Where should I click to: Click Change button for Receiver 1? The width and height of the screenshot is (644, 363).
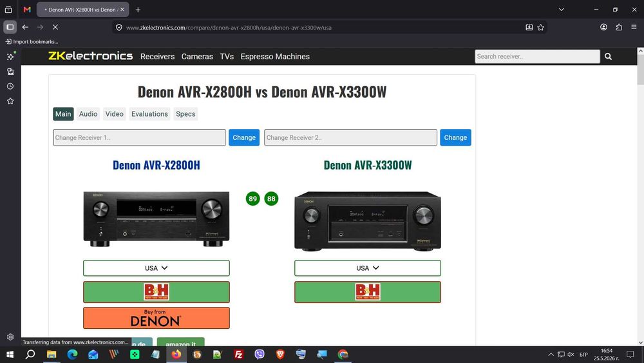[244, 137]
